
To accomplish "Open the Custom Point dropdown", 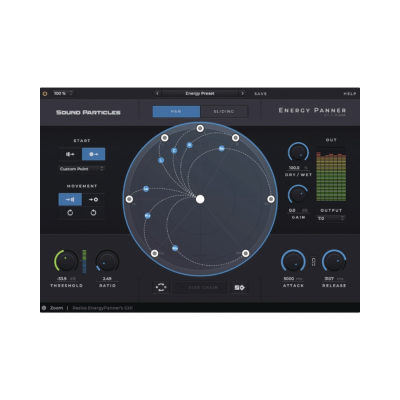I will click(x=82, y=169).
